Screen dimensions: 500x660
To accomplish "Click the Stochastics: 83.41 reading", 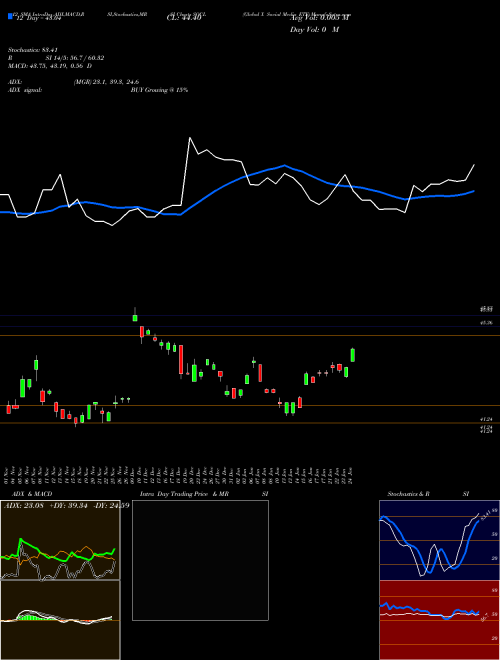I will point(32,50).
